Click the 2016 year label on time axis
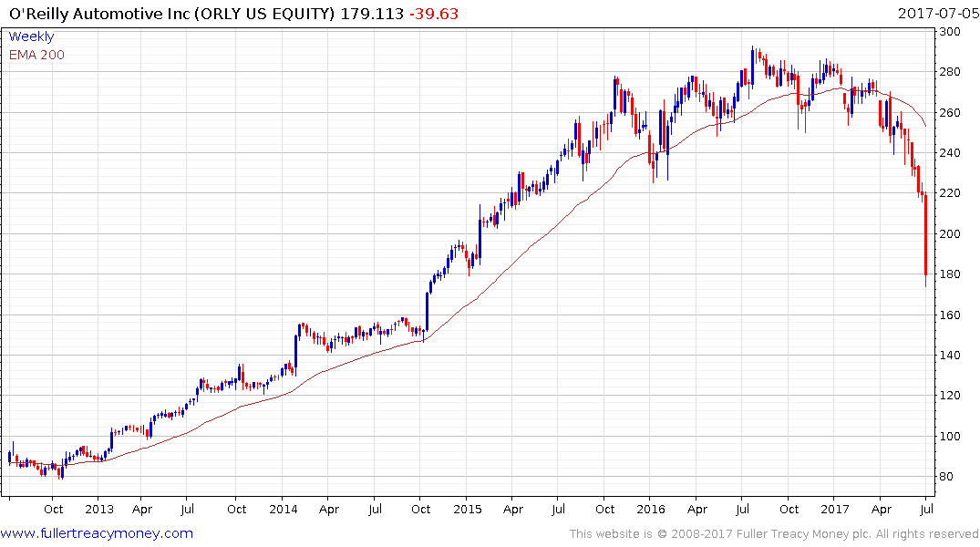This screenshot has height=547, width=980. pyautogui.click(x=651, y=509)
